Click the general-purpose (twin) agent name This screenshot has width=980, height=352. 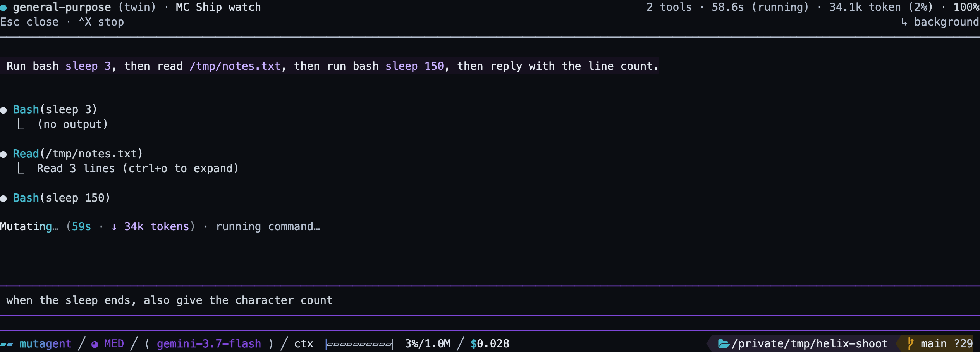(x=84, y=7)
